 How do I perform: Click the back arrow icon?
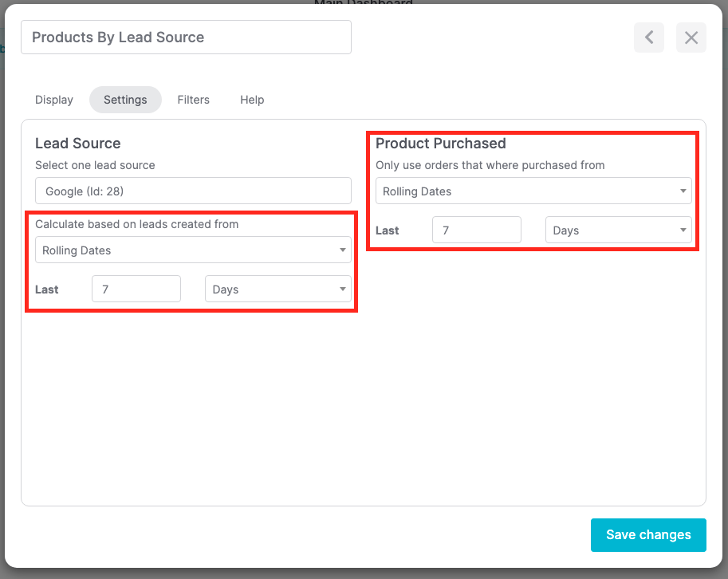point(648,37)
